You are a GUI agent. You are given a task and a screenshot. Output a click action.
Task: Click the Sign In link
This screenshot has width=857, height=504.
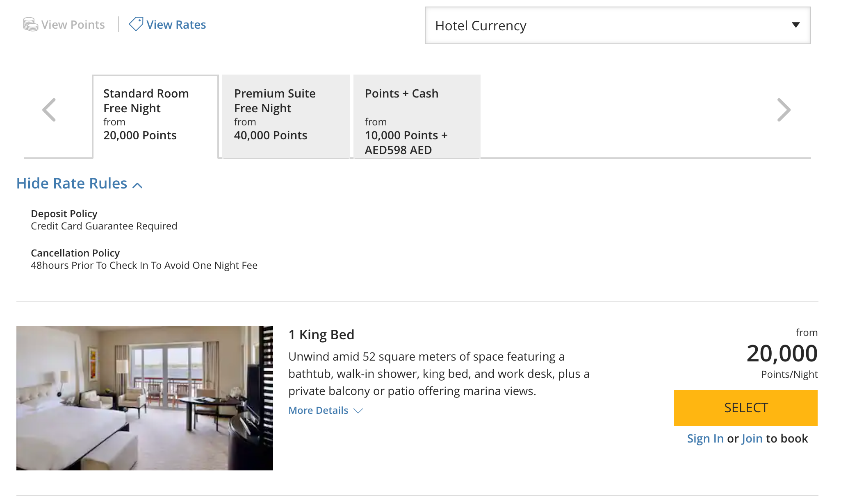coord(705,438)
